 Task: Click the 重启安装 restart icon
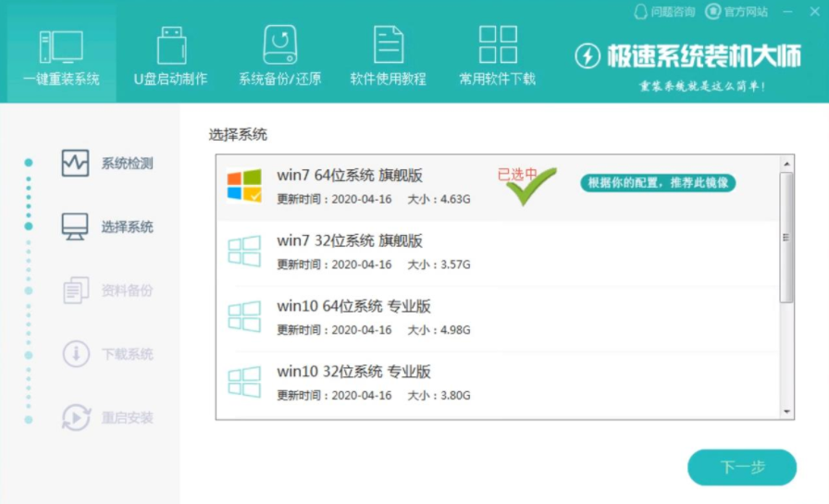75,418
